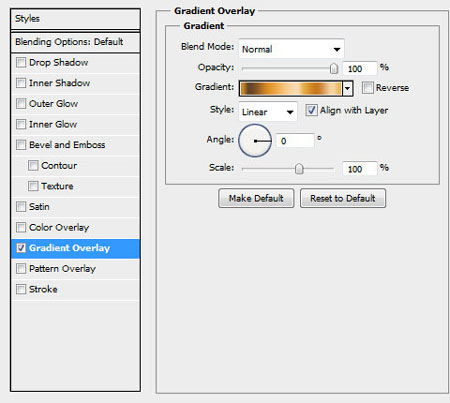Check the Contour option box

coord(33,166)
